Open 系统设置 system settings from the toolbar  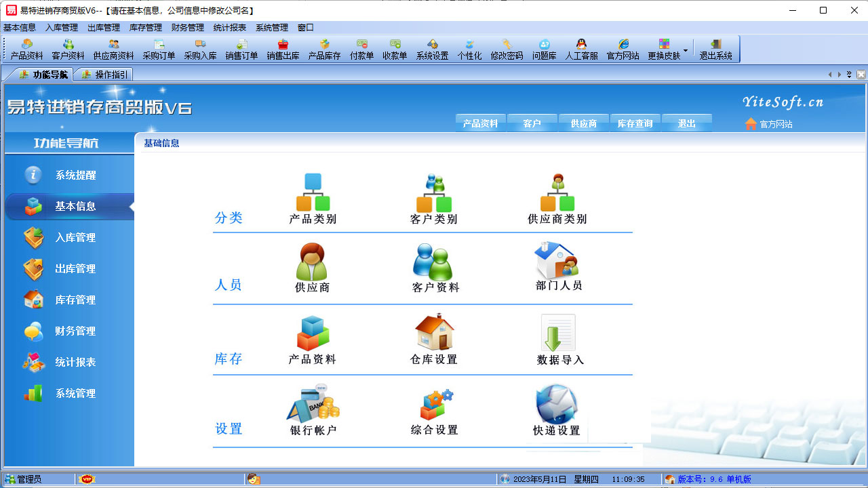click(x=432, y=49)
